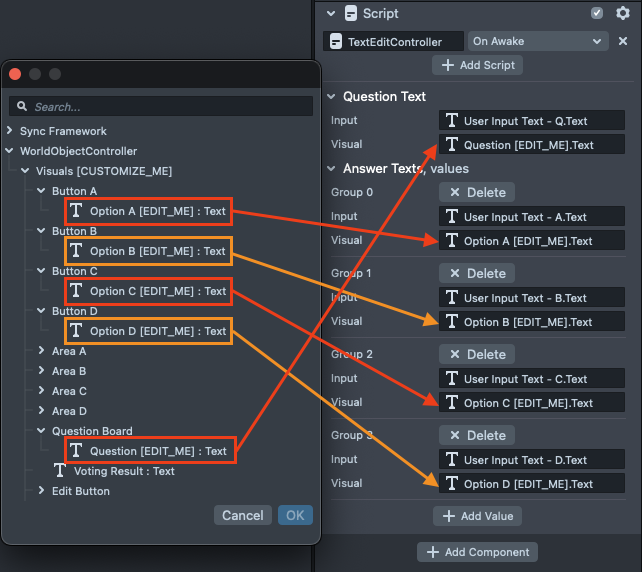Image resolution: width=642 pixels, height=572 pixels.
Task: Click the T icon of Group 0 Input field
Action: [452, 217]
